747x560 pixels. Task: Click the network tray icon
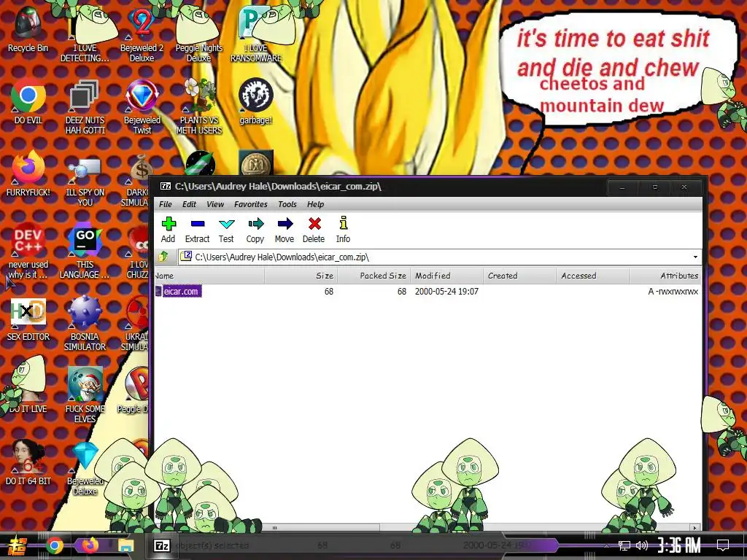click(624, 545)
